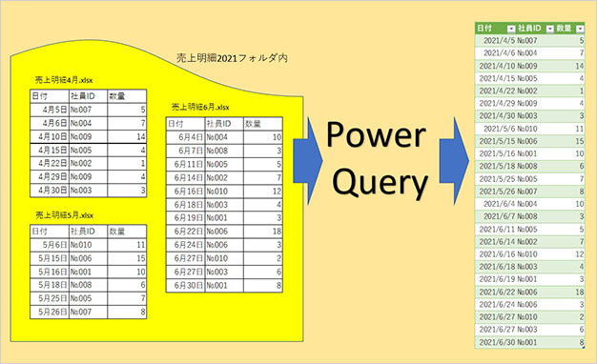Select the 売上明細4月.xlsx file label

64,80
